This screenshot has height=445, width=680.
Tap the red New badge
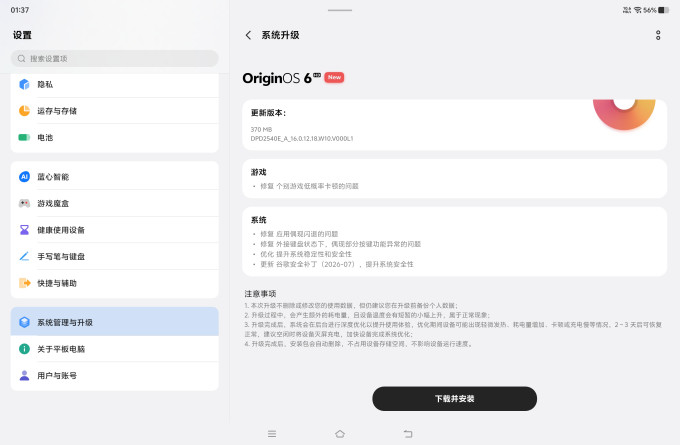334,77
